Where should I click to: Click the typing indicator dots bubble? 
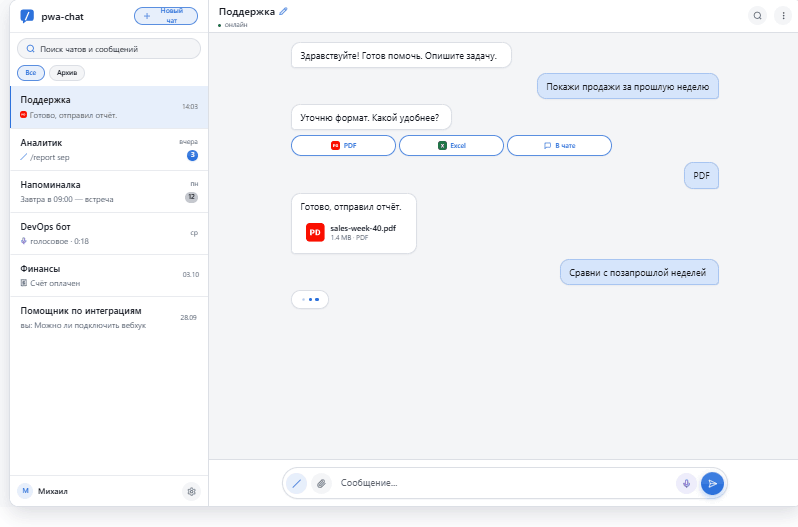tap(310, 299)
